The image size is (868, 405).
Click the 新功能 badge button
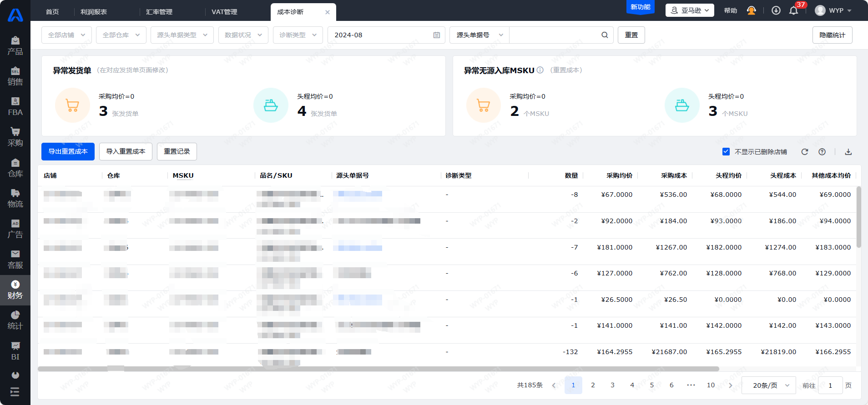point(641,7)
